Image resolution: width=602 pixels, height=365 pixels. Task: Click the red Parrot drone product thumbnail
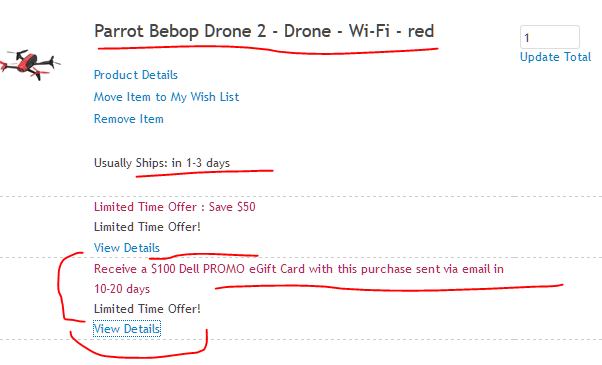pos(30,64)
